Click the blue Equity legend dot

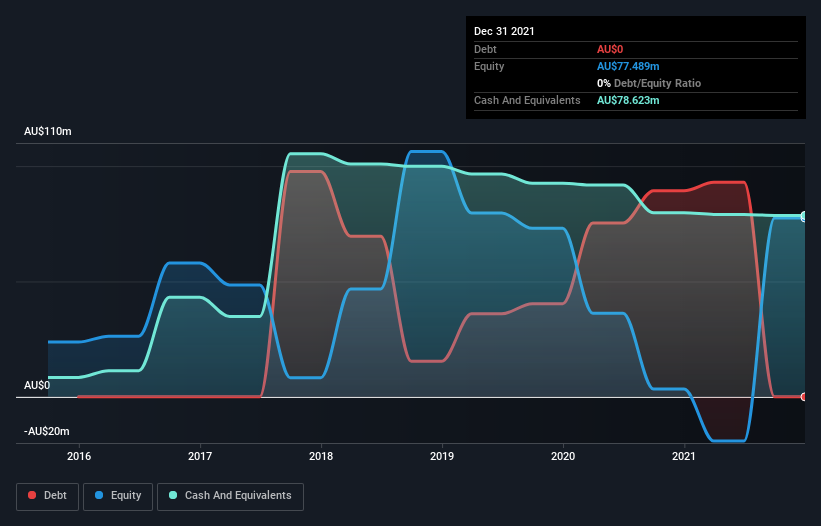[99, 495]
